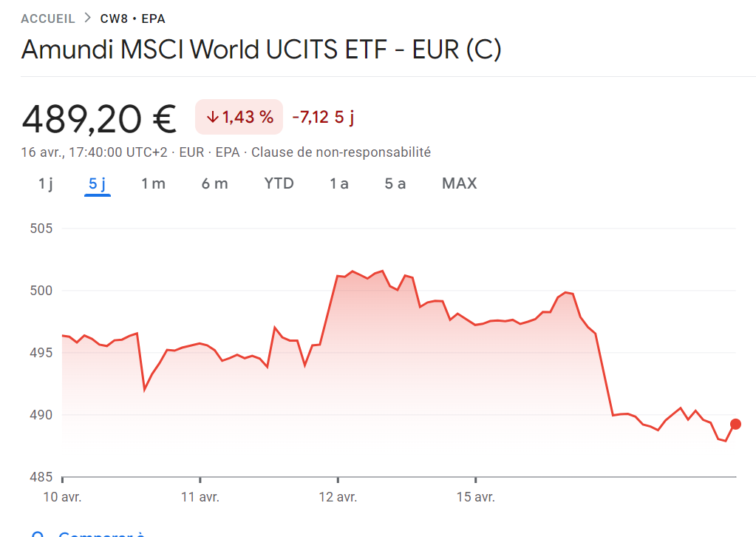This screenshot has width=756, height=537.
Task: Click the red down arrow in percent badge
Action: coord(212,117)
